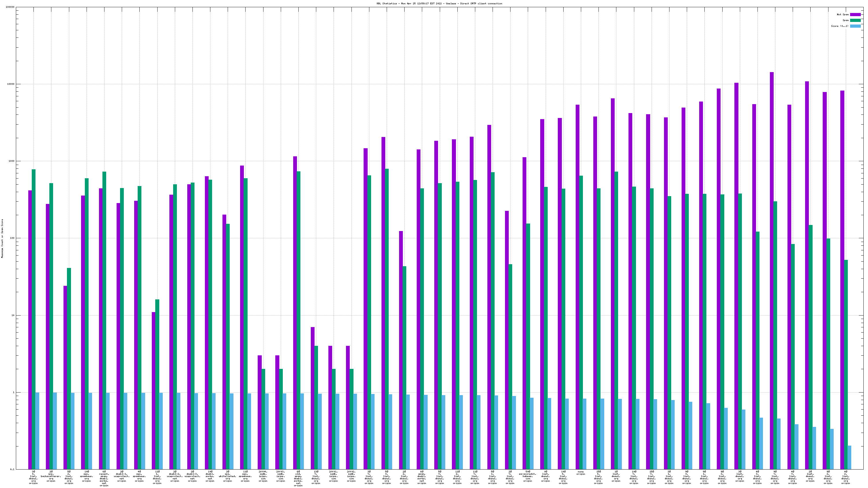Click the sa-accredit.habeas.com x-axis label
868x488 pixels.
pyautogui.click(x=528, y=476)
